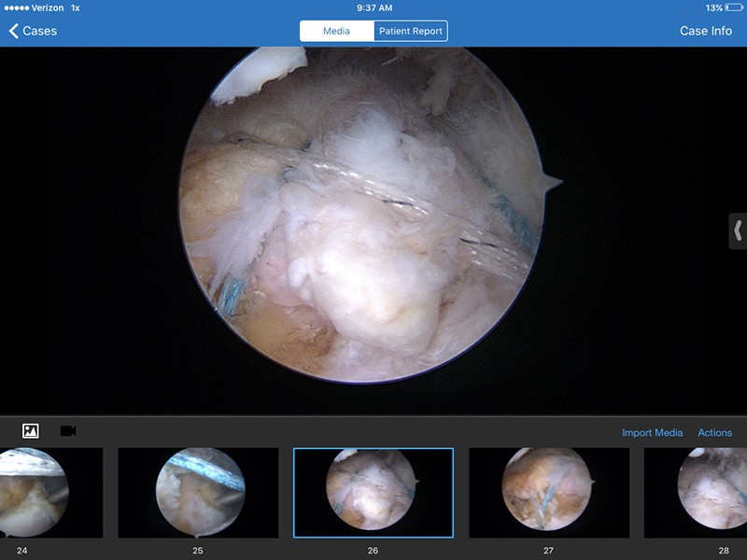Select highlighted thumbnail 26

click(x=373, y=493)
